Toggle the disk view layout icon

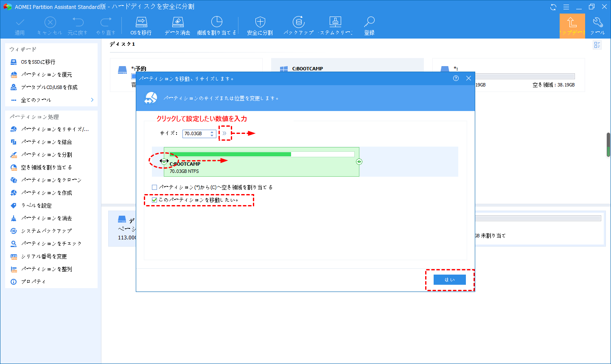tap(597, 45)
